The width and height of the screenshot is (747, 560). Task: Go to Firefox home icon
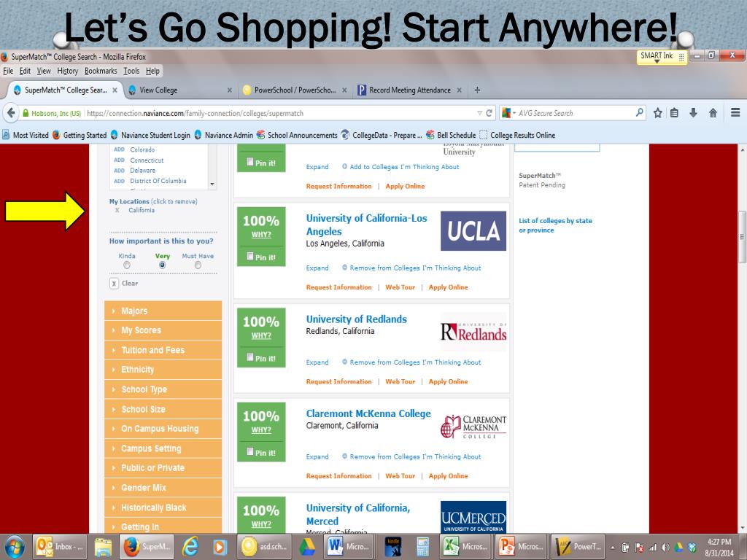[713, 113]
